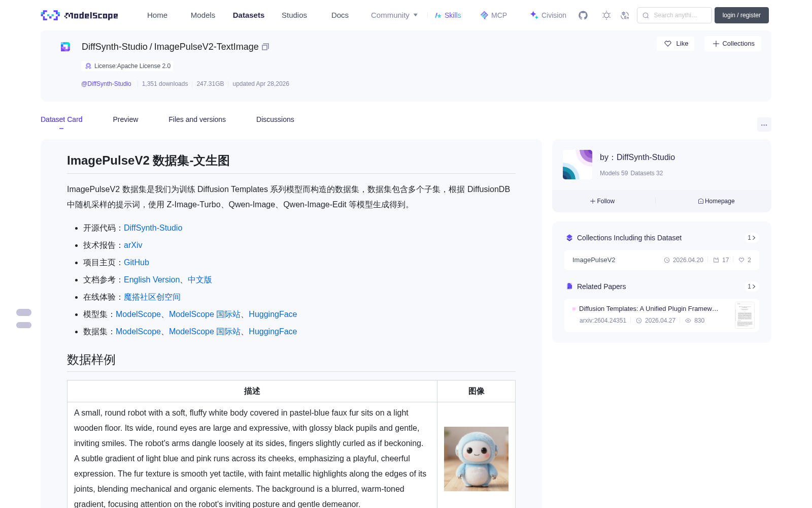The height and width of the screenshot is (508, 812).
Task: Open the GitHub icon in the navbar
Action: (583, 15)
